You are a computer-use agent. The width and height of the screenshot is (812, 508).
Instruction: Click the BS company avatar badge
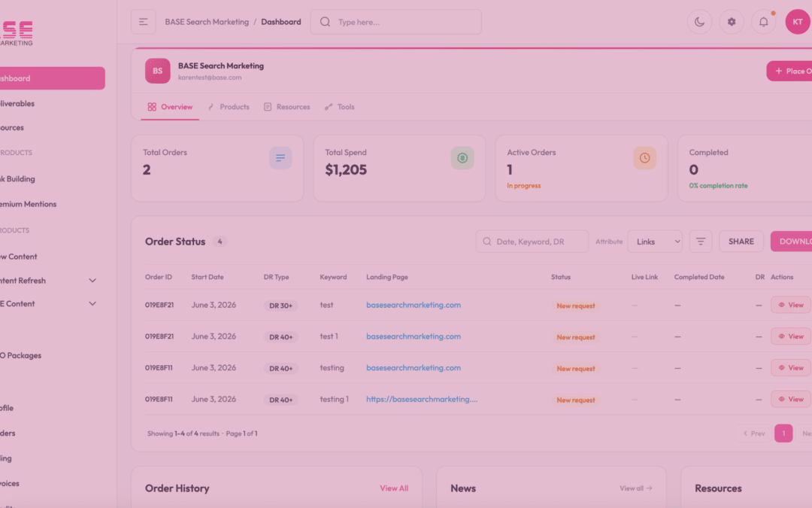tap(157, 71)
